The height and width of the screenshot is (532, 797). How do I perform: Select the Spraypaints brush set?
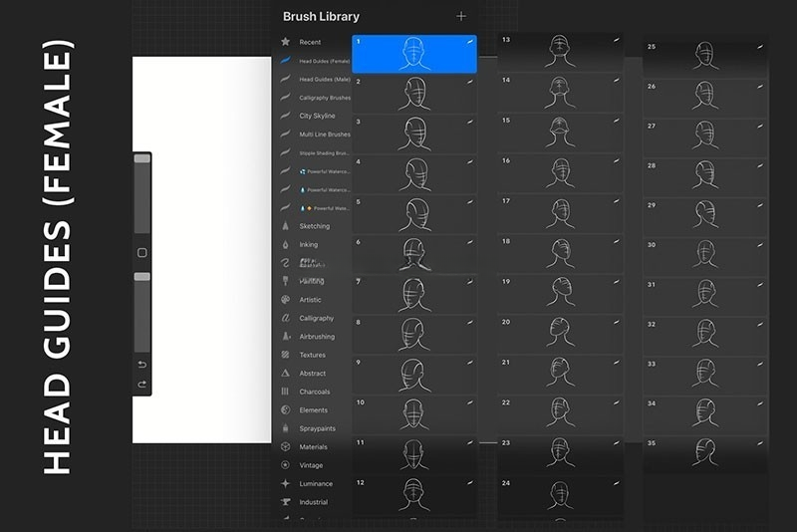click(318, 428)
